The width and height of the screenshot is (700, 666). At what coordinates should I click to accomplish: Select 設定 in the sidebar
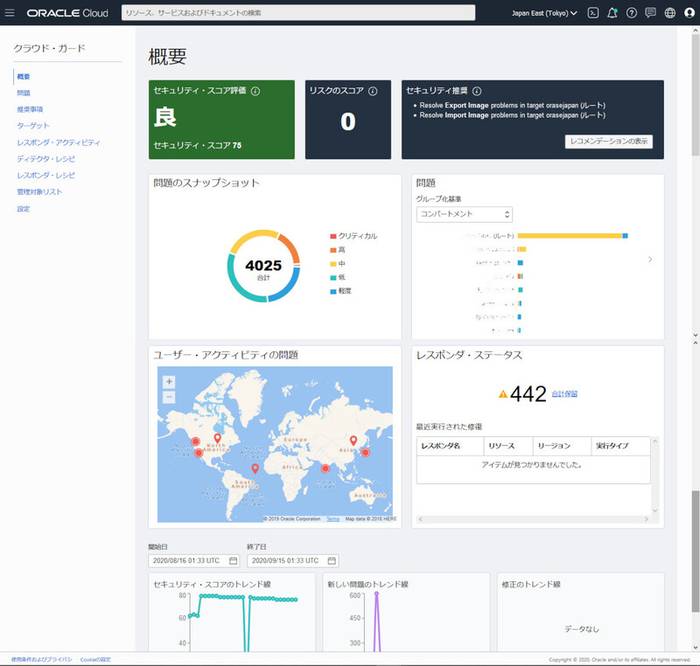(x=23, y=209)
